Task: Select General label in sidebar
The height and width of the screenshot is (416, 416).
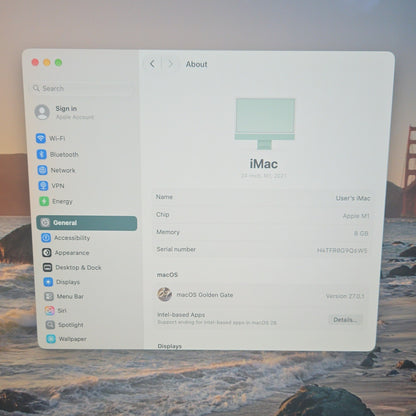Action: pyautogui.click(x=65, y=223)
